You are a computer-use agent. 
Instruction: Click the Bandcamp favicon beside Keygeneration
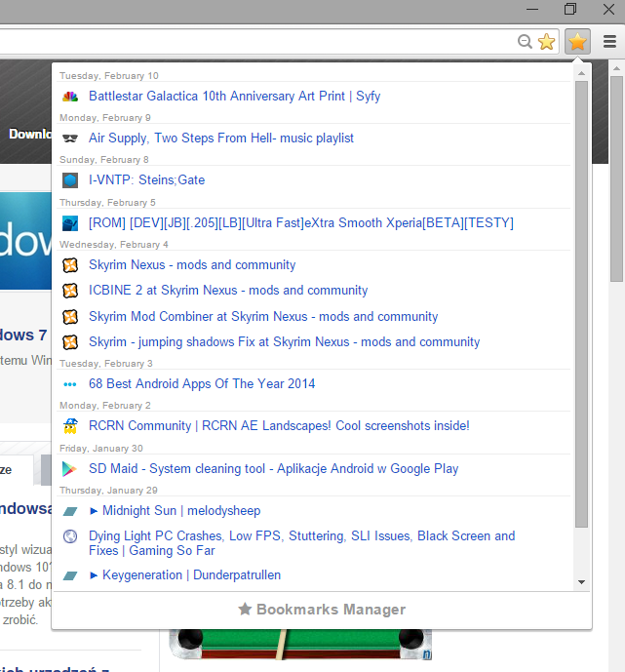pos(70,575)
